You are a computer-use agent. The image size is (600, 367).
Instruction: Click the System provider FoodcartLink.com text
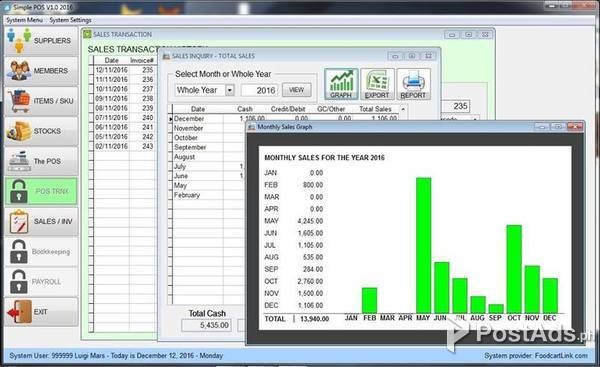click(536, 356)
